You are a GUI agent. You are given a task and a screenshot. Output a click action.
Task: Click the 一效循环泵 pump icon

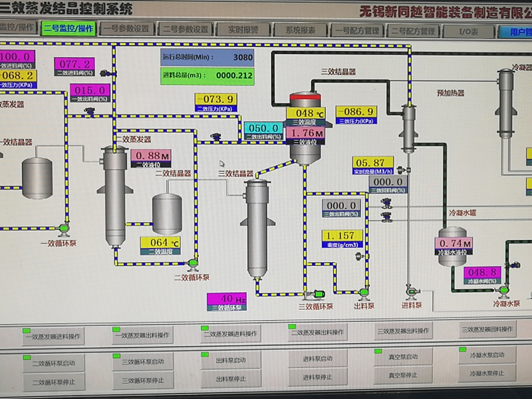tap(65, 228)
